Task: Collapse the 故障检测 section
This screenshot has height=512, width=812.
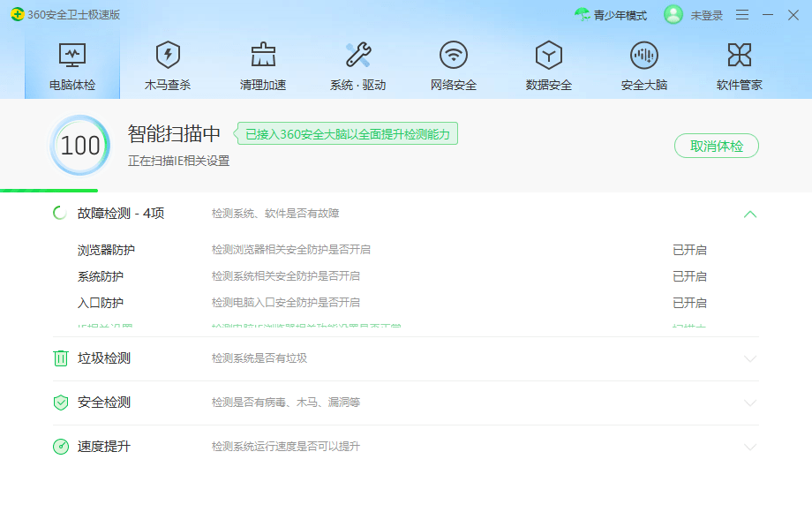Action: point(751,213)
